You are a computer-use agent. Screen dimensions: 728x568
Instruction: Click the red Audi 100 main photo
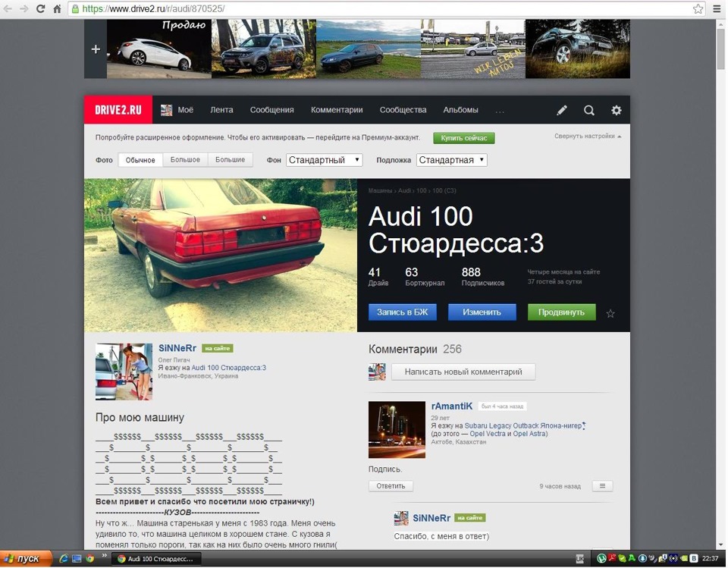221,255
